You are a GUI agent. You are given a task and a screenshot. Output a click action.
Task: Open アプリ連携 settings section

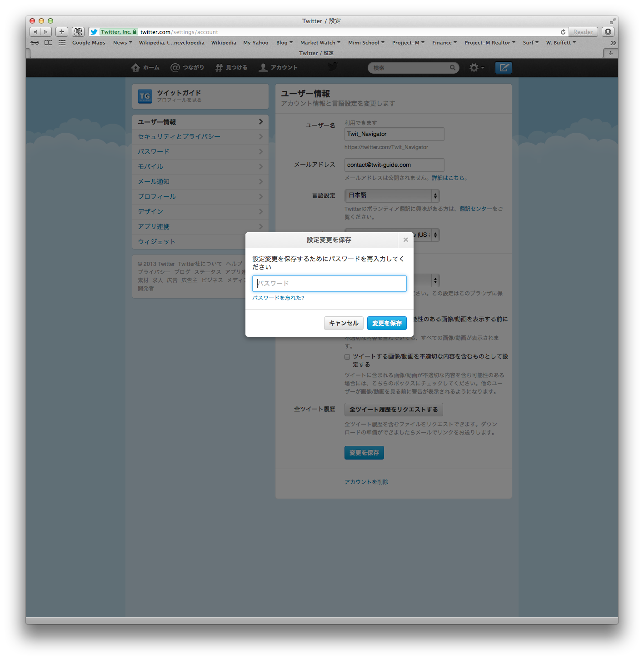click(200, 227)
